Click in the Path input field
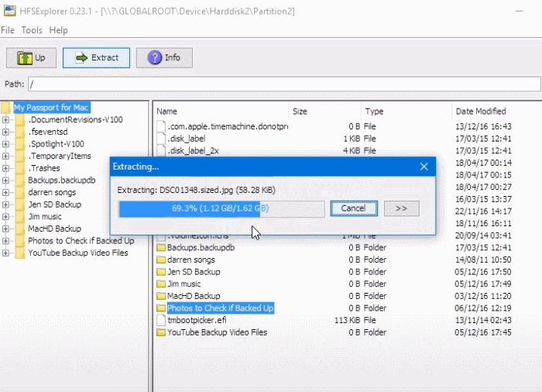This screenshot has height=392, width=542. [284, 84]
